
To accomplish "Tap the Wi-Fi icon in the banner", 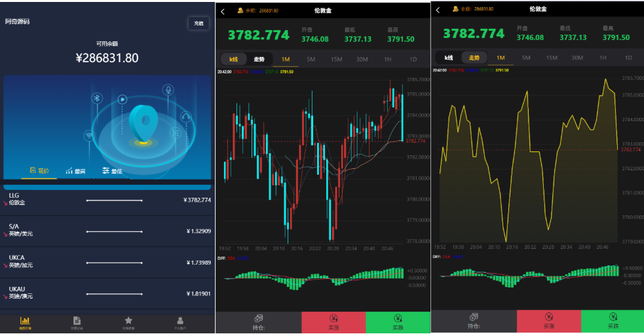I will [x=88, y=136].
